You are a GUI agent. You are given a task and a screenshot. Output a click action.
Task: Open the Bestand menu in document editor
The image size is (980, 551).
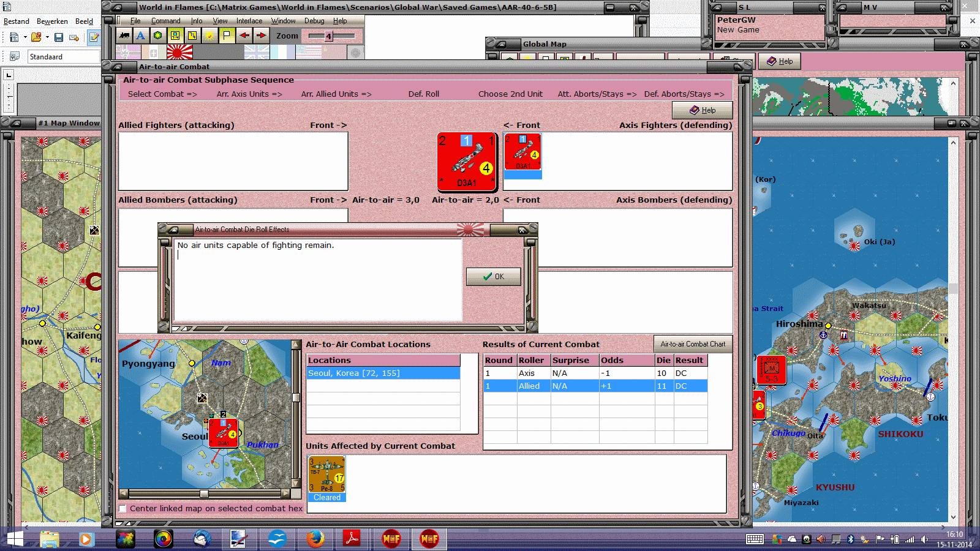click(x=17, y=21)
